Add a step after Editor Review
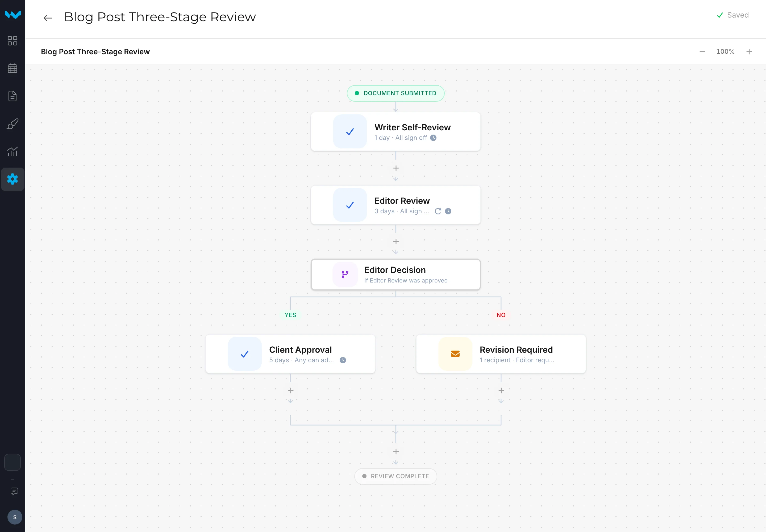Viewport: 766px width, 532px height. pos(396,242)
